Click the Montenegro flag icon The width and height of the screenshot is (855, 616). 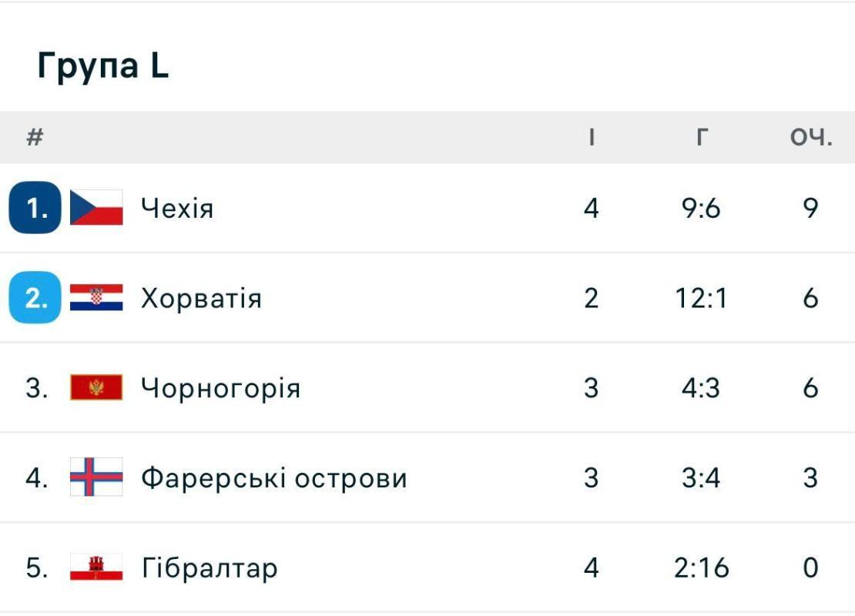point(96,387)
